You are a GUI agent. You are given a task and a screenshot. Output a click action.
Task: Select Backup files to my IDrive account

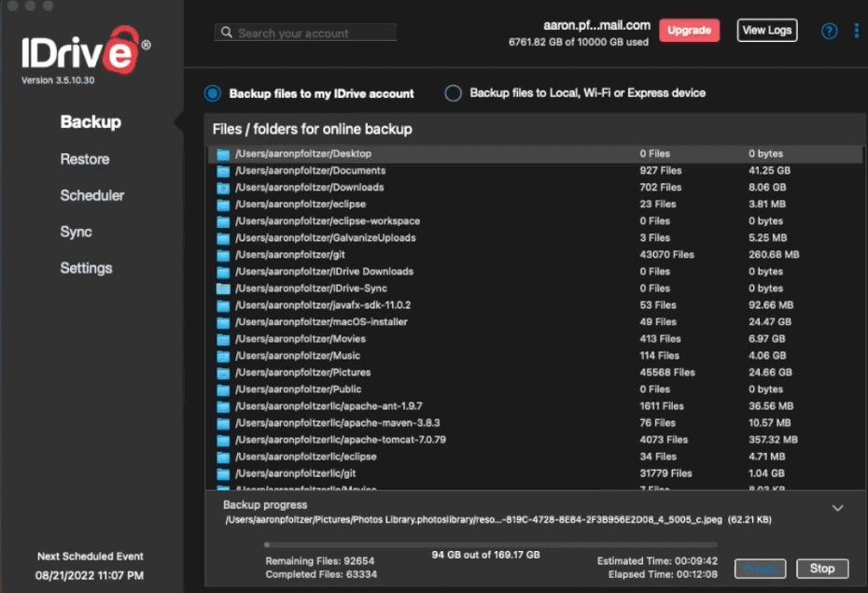pos(213,93)
